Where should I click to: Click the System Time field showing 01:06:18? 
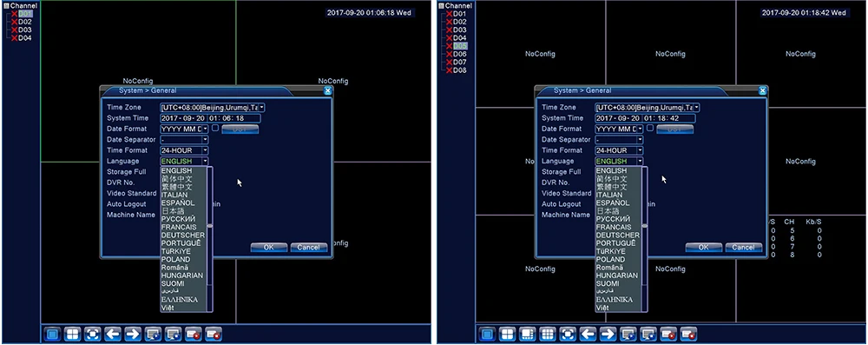210,118
